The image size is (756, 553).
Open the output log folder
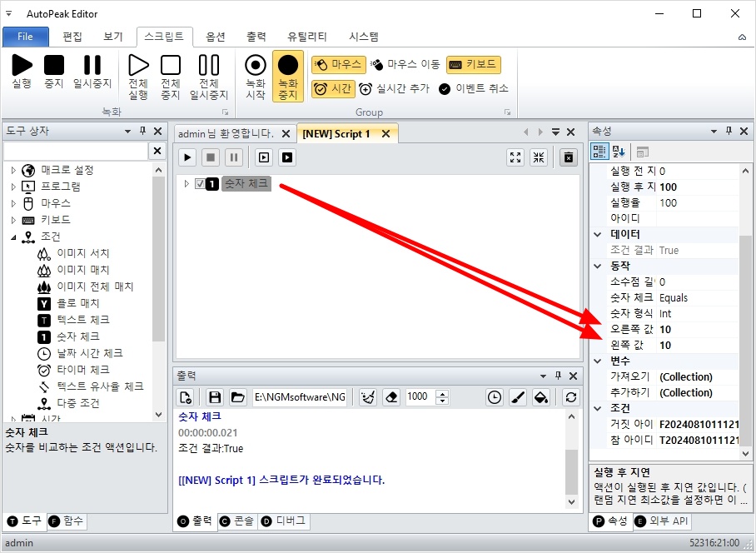237,397
